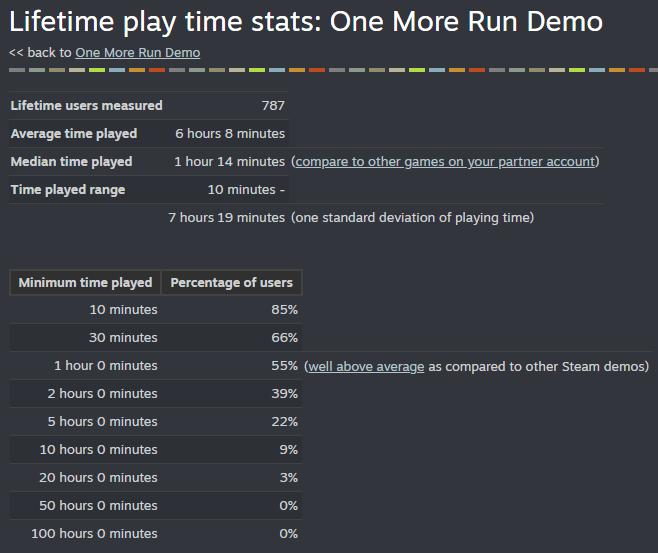The height and width of the screenshot is (553, 658).
Task: Select the page title heading text
Action: (306, 22)
